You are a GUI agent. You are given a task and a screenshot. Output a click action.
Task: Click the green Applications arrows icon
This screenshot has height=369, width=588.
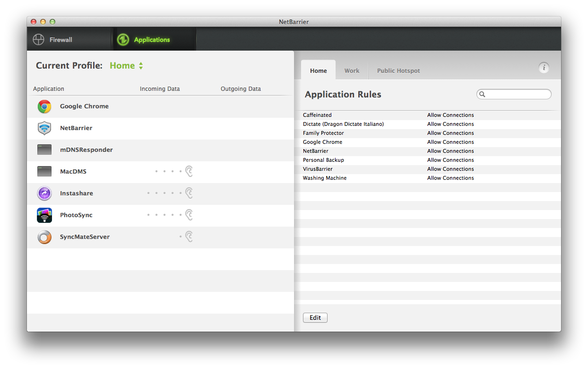123,40
